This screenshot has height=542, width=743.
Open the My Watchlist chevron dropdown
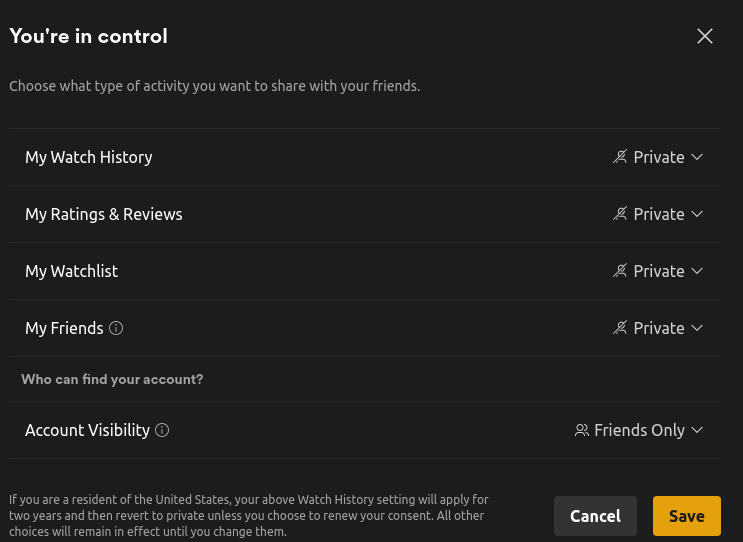click(697, 271)
